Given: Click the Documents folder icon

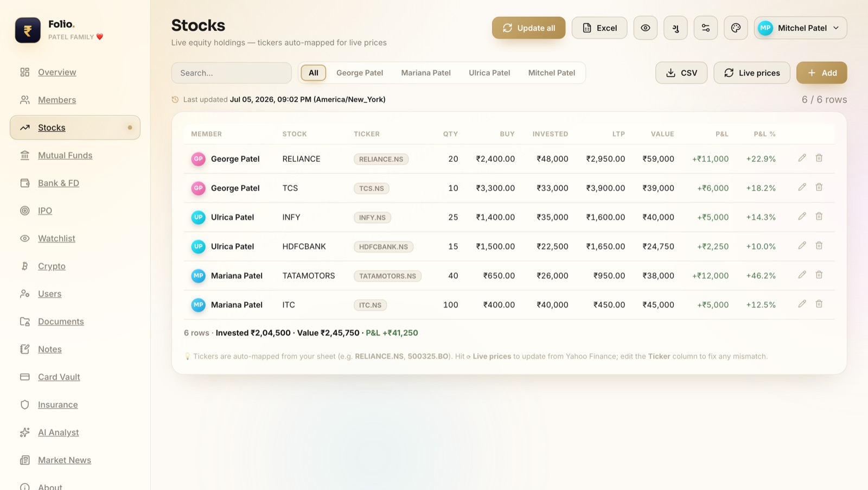Looking at the screenshot, I should pyautogui.click(x=25, y=321).
